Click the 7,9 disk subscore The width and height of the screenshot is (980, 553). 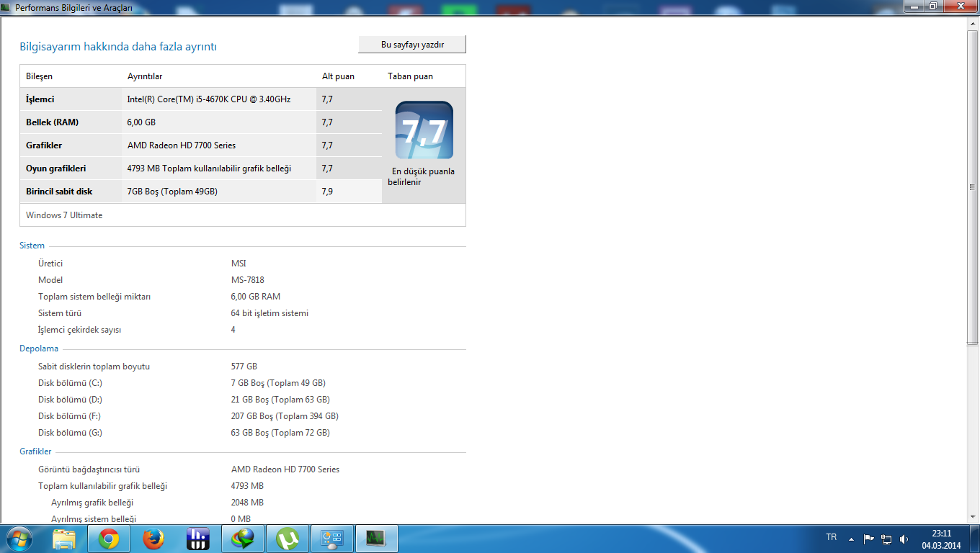click(327, 192)
